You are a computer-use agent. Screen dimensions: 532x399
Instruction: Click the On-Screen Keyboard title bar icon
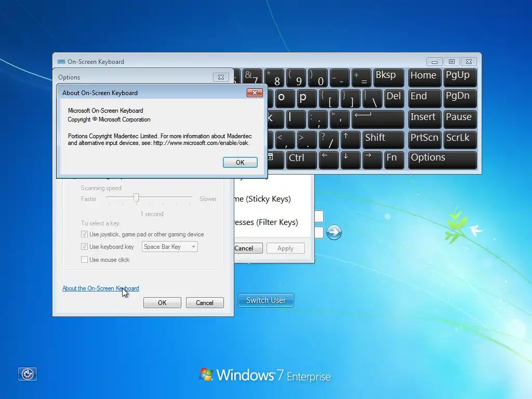pyautogui.click(x=61, y=61)
